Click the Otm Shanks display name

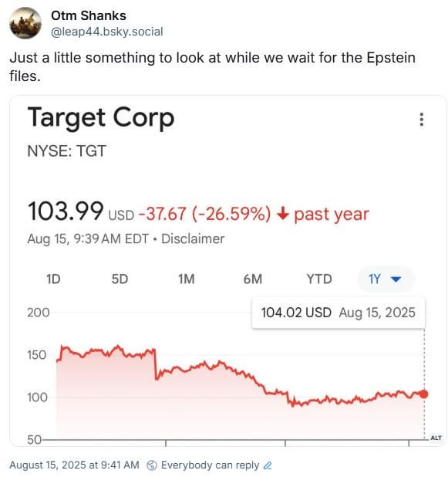pyautogui.click(x=89, y=15)
